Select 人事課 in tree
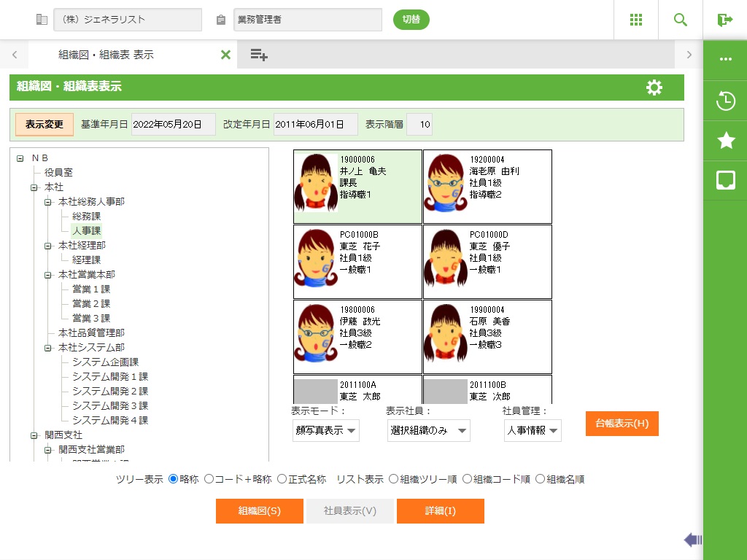747x560 pixels. [x=86, y=231]
